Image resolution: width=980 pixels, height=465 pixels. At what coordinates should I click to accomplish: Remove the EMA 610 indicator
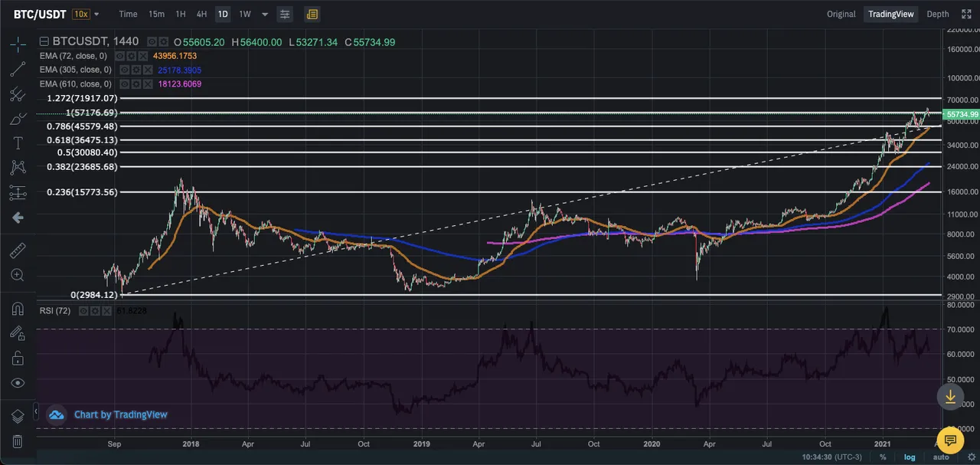[147, 84]
